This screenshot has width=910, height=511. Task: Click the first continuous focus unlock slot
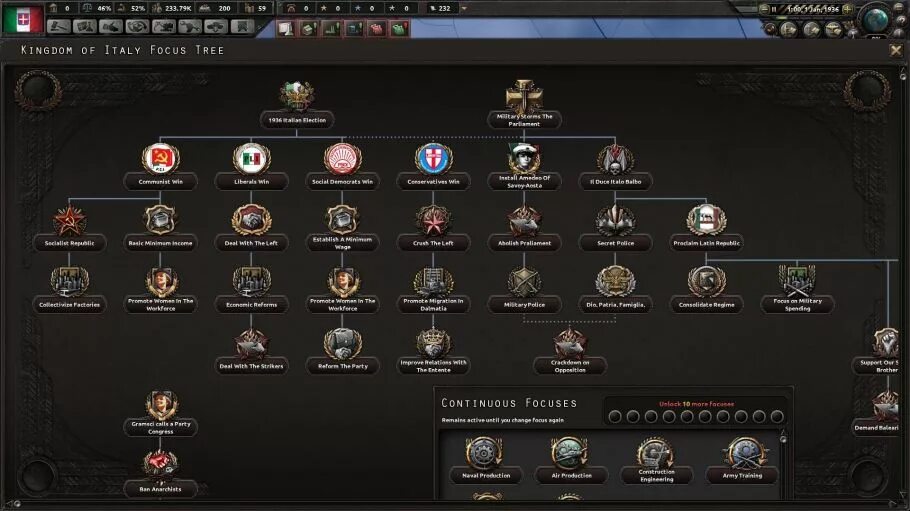coord(615,416)
